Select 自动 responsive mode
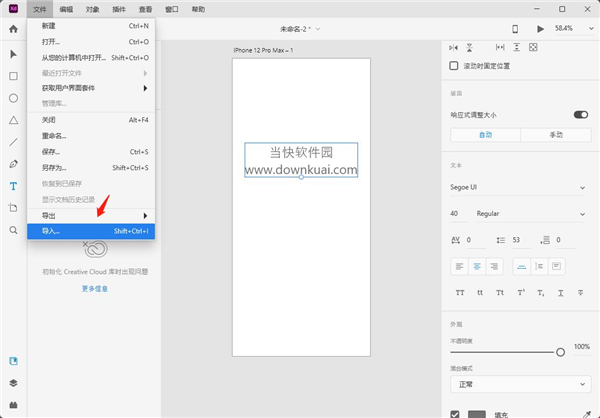Image resolution: width=600 pixels, height=418 pixels. pos(486,135)
